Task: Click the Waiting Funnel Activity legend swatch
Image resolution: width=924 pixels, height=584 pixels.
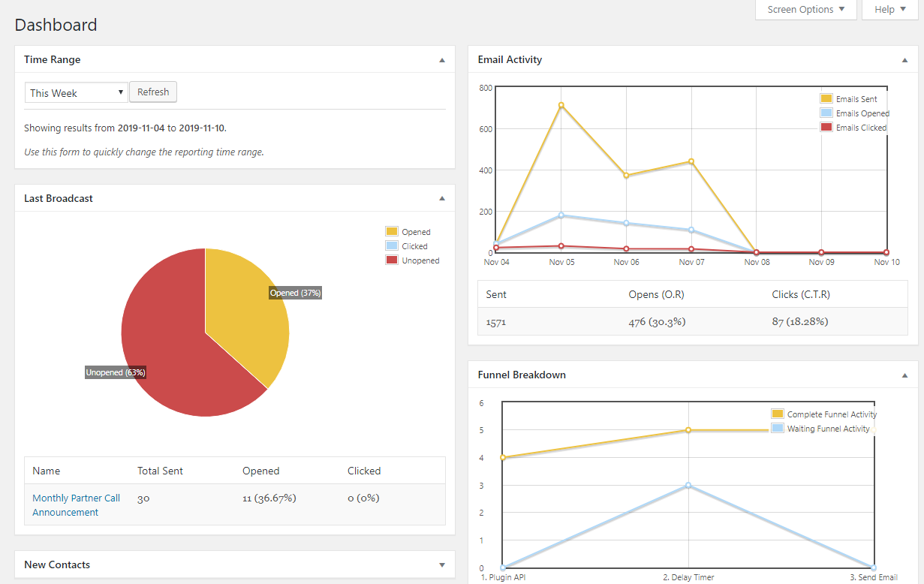Action: tap(778, 429)
